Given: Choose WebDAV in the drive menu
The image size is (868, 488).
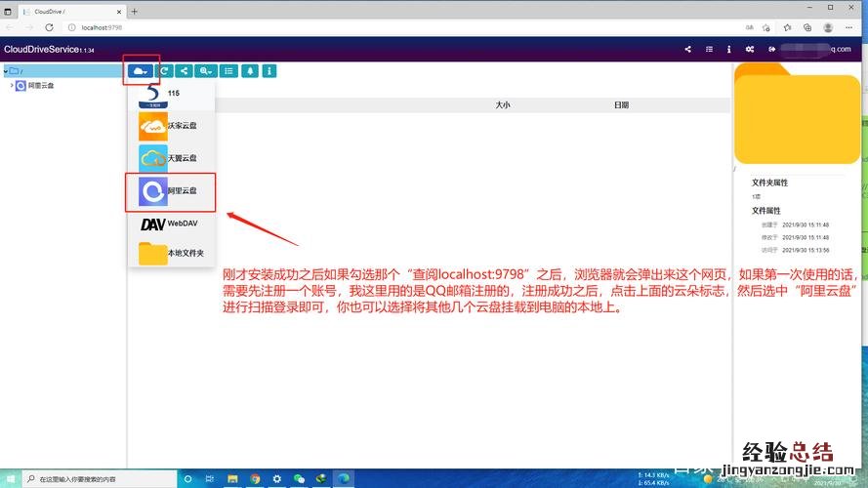Looking at the screenshot, I should pyautogui.click(x=171, y=224).
